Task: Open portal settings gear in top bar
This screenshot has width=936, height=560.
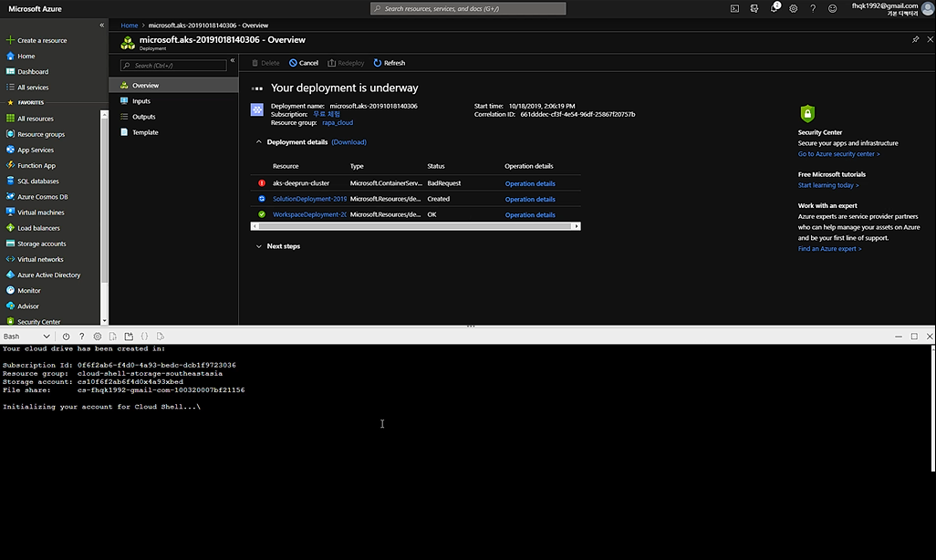Action: click(x=794, y=8)
